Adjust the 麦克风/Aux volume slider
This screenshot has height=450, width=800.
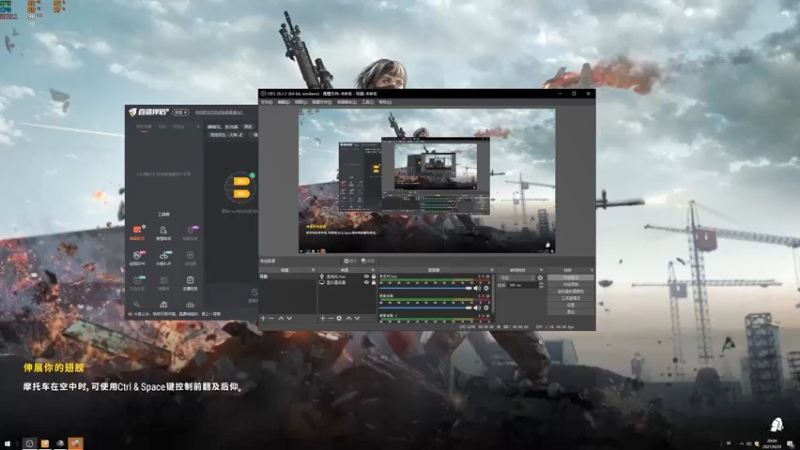426,288
